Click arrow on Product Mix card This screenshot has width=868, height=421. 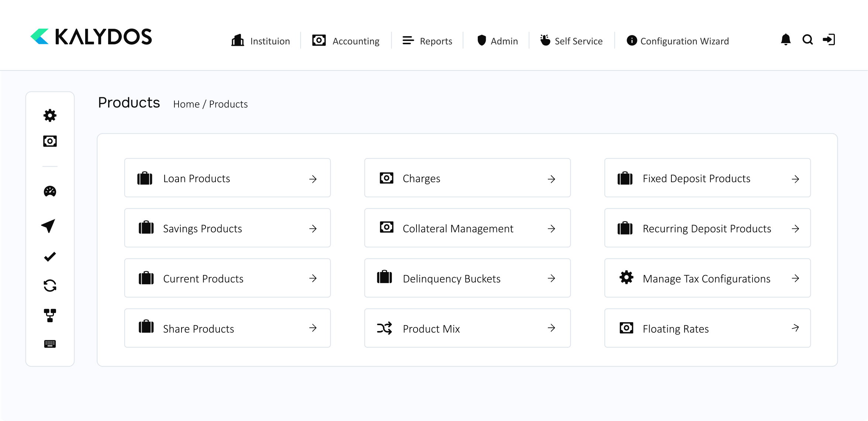pos(551,328)
